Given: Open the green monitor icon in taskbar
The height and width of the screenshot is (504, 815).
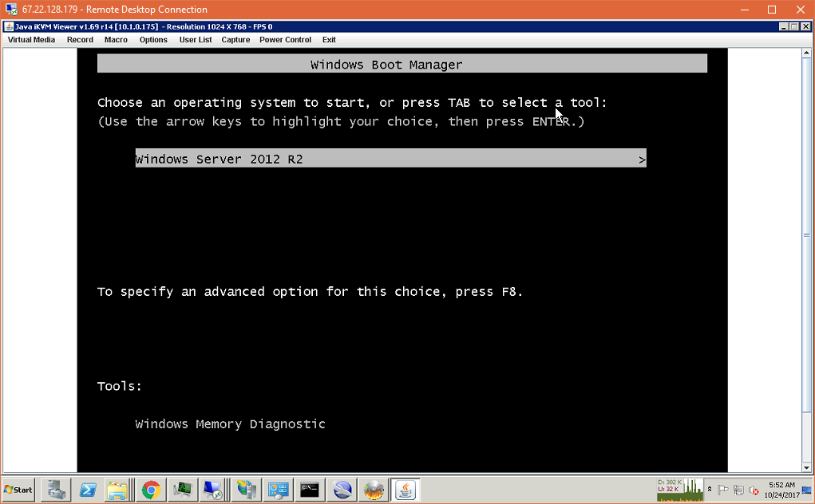Looking at the screenshot, I should (x=182, y=490).
